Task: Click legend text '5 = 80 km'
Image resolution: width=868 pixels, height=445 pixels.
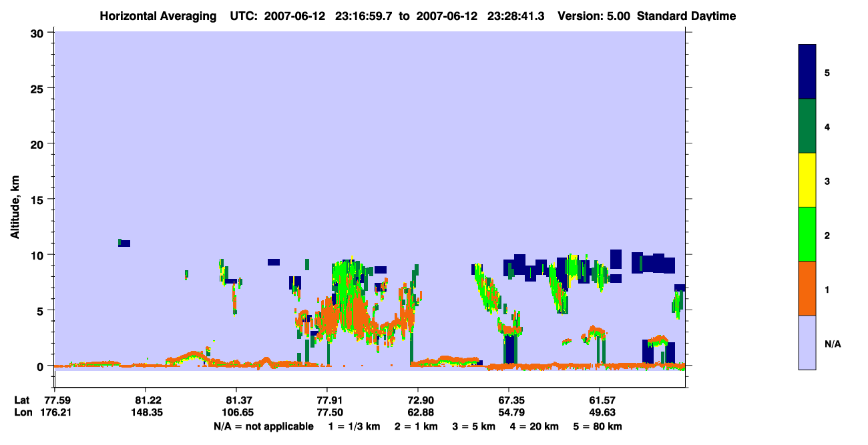Action: [x=598, y=426]
